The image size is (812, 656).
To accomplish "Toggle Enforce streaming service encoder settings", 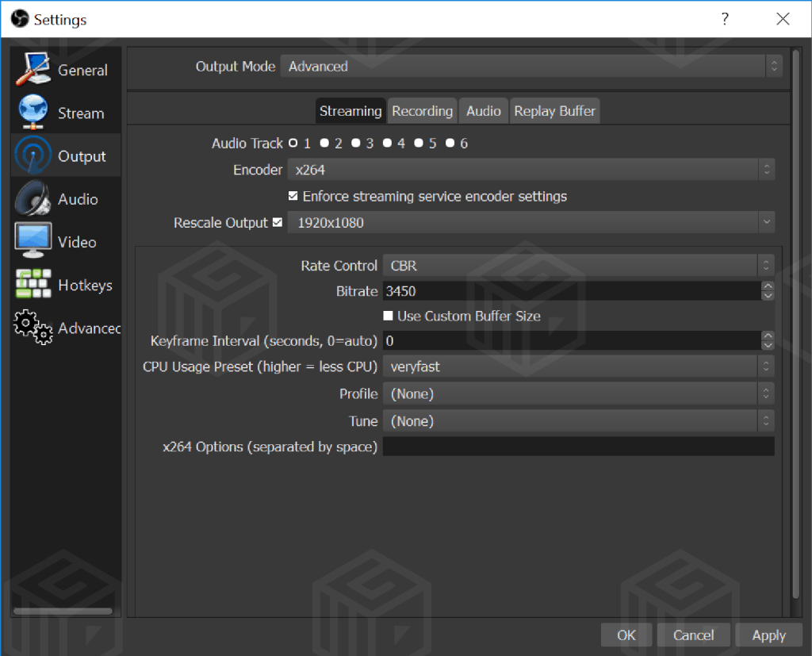I will coord(293,196).
